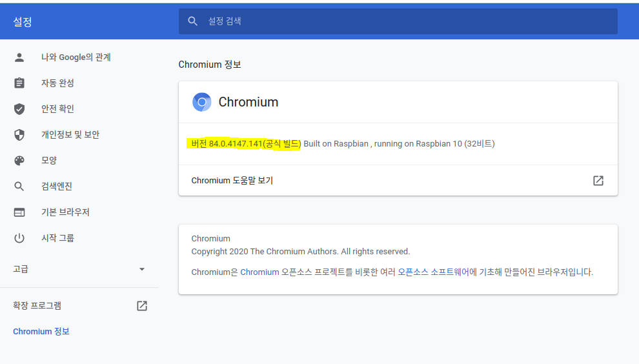Screen dimensions: 639x364
Task: Open 개인정보 및 보안 section
Action: [70, 135]
